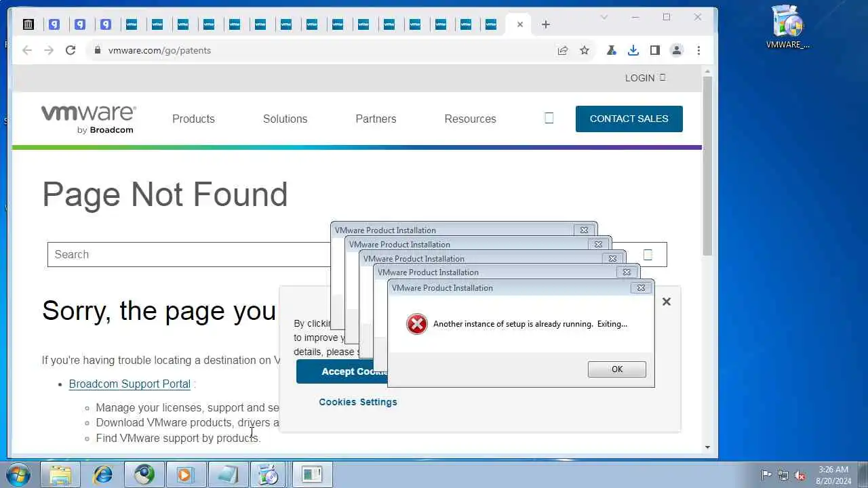
Task: Click the Show Desktop strip
Action: [x=863, y=474]
